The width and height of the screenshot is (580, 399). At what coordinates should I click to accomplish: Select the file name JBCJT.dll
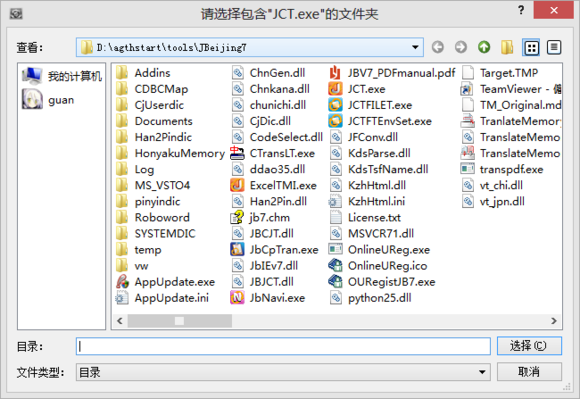272,234
